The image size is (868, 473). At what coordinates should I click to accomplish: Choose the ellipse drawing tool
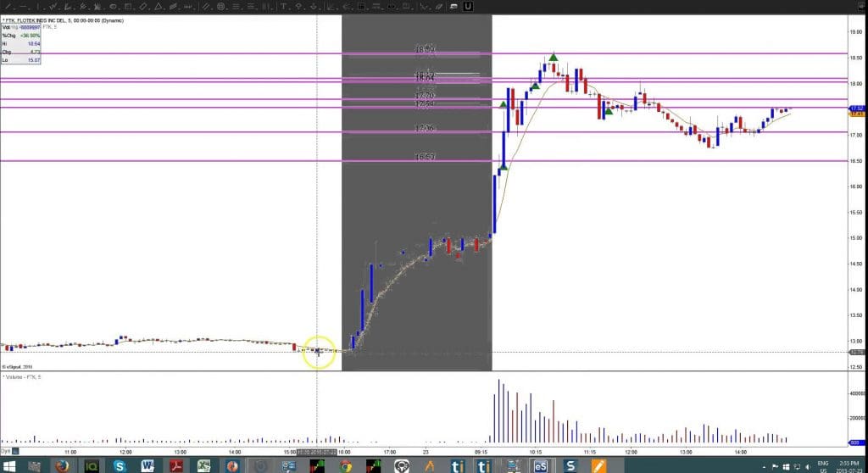point(114,7)
